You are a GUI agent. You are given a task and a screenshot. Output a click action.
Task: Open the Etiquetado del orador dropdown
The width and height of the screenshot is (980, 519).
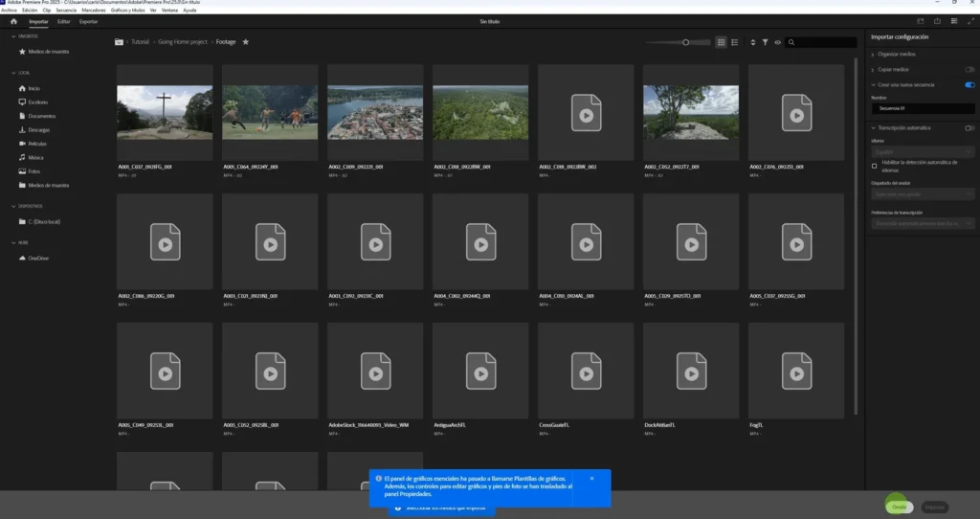923,194
